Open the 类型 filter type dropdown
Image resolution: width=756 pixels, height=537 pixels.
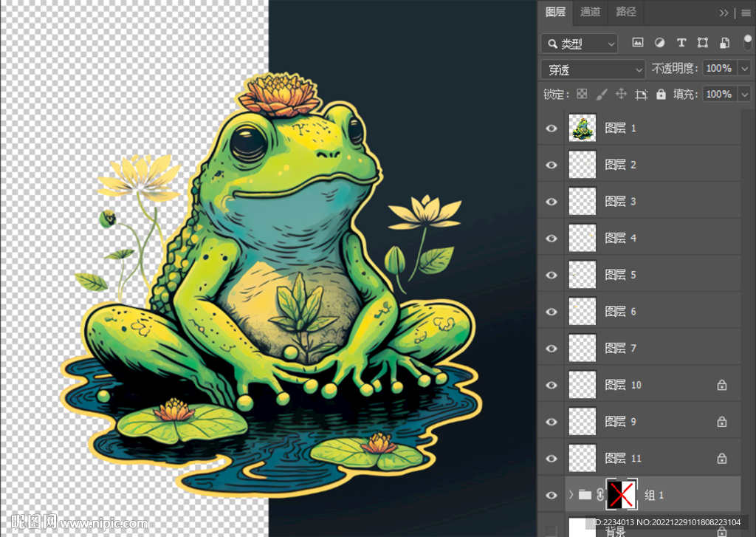[x=580, y=44]
